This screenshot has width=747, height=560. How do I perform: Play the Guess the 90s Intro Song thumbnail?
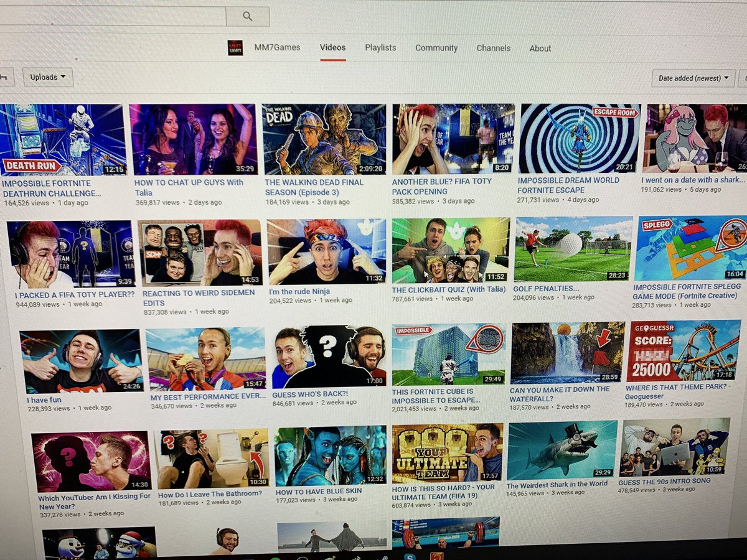coord(674,448)
